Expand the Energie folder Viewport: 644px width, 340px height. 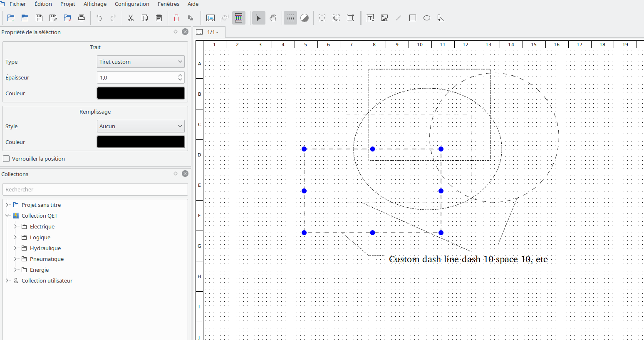(15, 270)
